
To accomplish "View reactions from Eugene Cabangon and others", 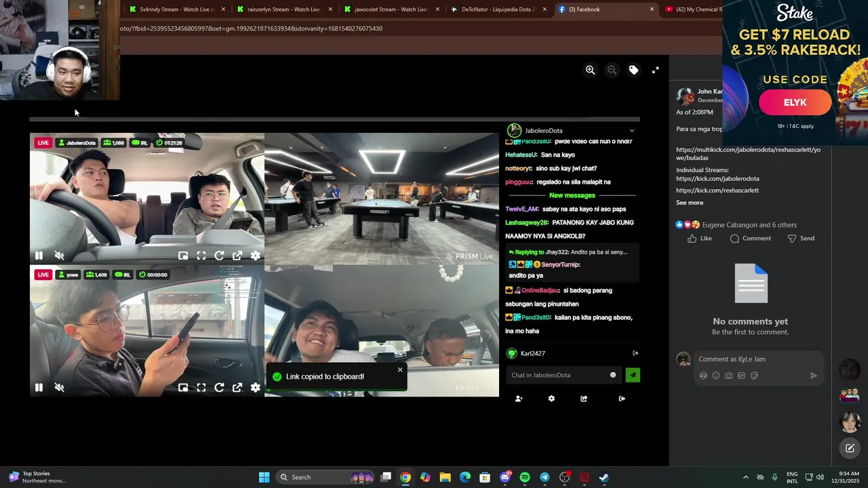I will (x=736, y=225).
